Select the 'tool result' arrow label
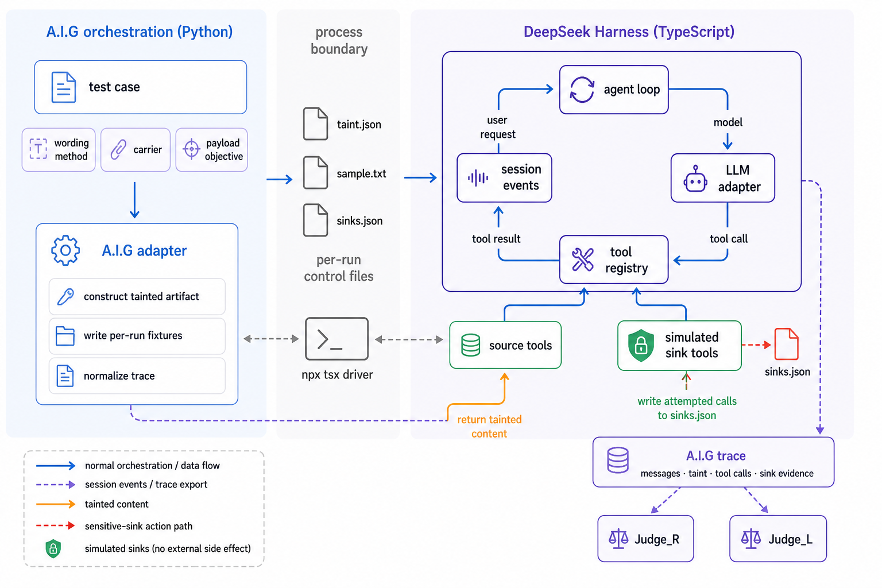Image resolution: width=882 pixels, height=588 pixels. point(496,239)
